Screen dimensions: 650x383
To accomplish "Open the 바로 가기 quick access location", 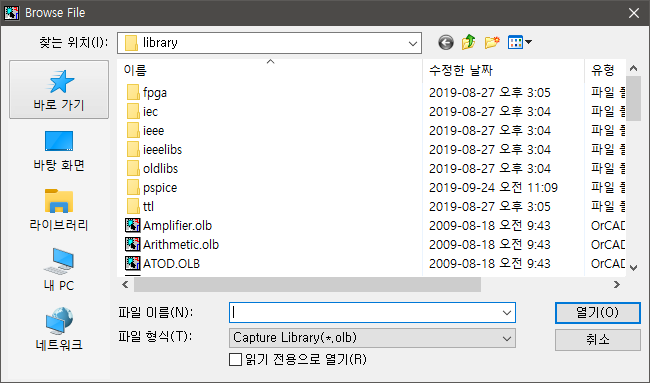I will (x=59, y=90).
